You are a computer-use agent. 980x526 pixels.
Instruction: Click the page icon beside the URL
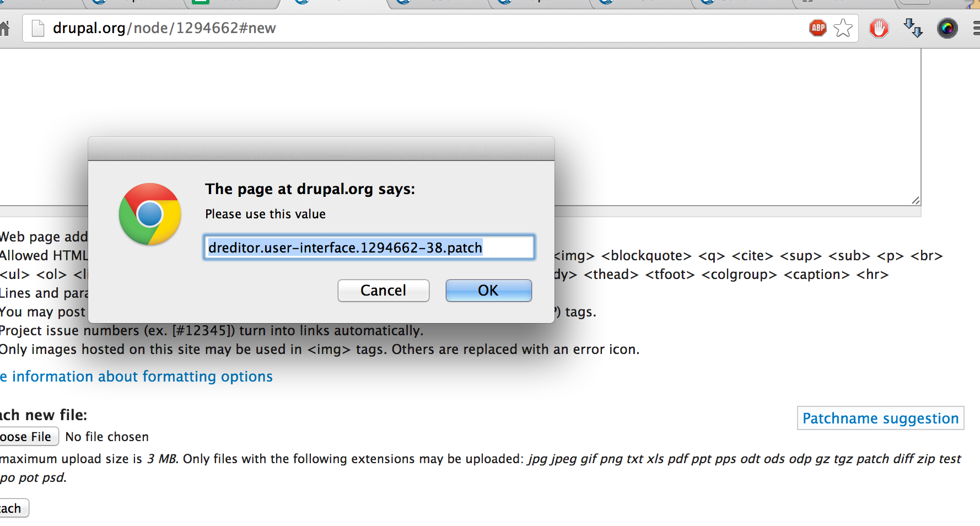coord(38,28)
